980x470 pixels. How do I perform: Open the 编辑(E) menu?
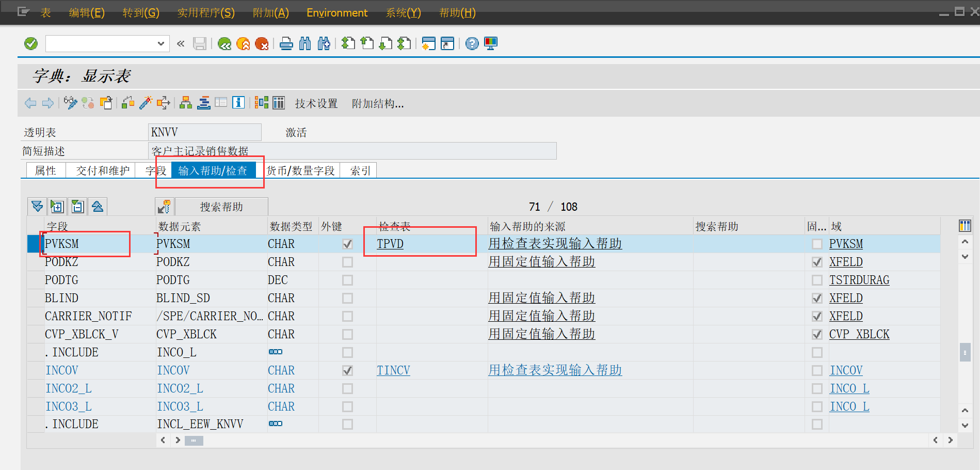click(x=87, y=13)
